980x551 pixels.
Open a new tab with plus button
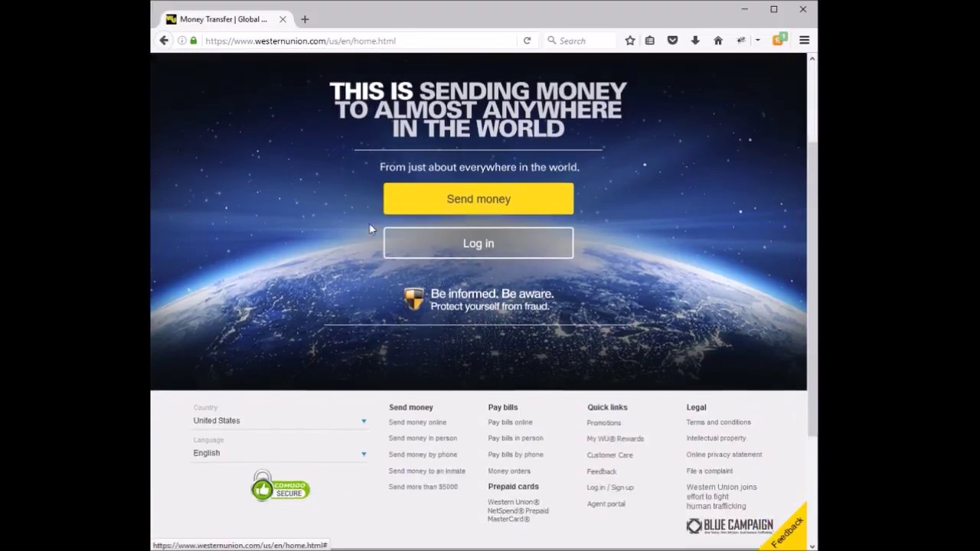point(305,19)
